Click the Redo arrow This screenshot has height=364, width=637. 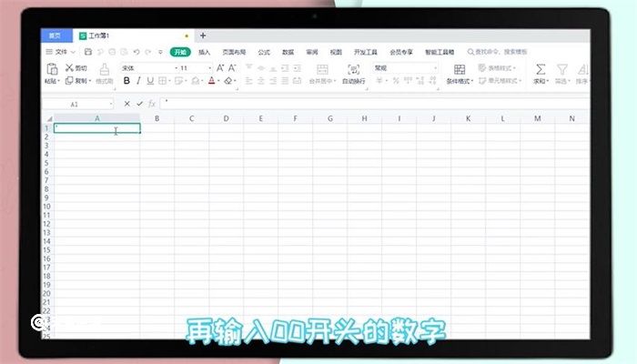(148, 52)
